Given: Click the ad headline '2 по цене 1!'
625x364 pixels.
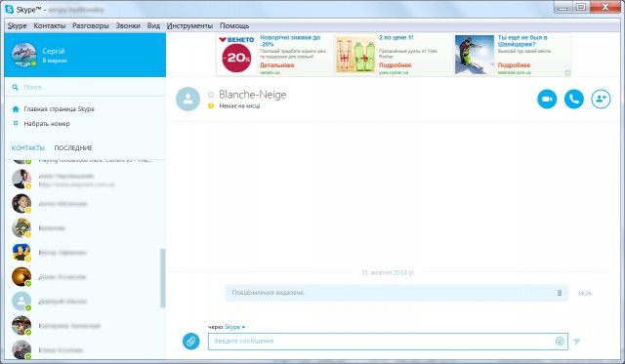Looking at the screenshot, I should coord(396,37).
